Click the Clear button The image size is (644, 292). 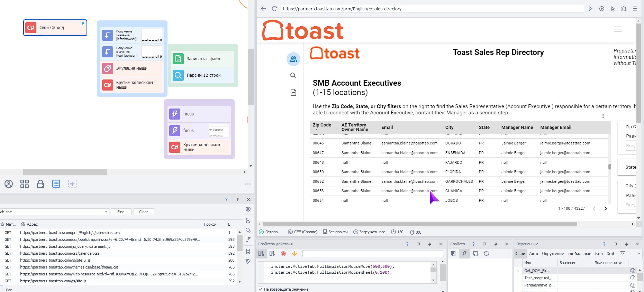tap(143, 212)
